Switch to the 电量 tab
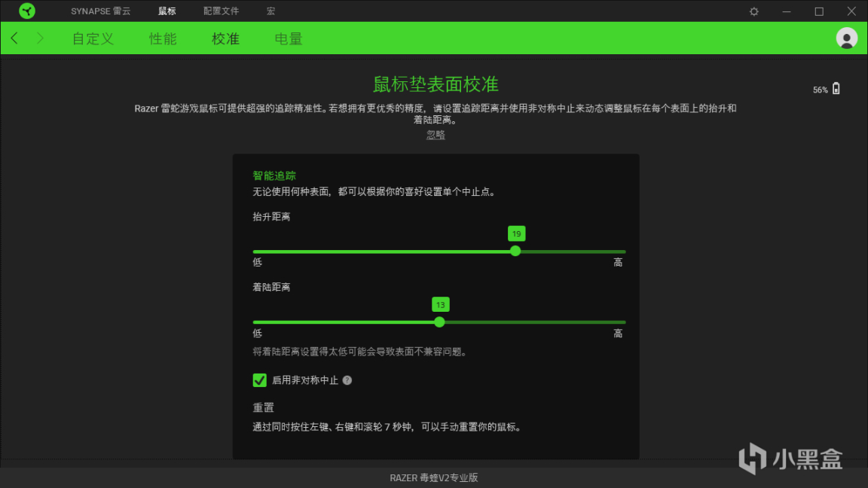This screenshot has width=868, height=488. pyautogui.click(x=289, y=38)
